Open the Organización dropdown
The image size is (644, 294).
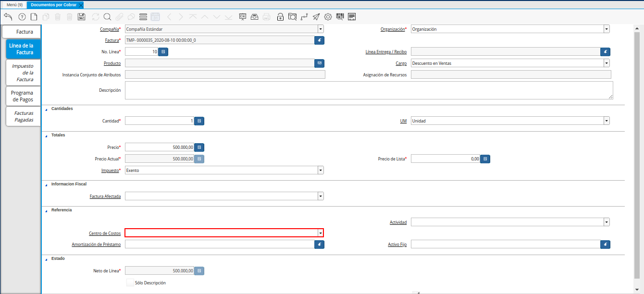[x=607, y=29]
